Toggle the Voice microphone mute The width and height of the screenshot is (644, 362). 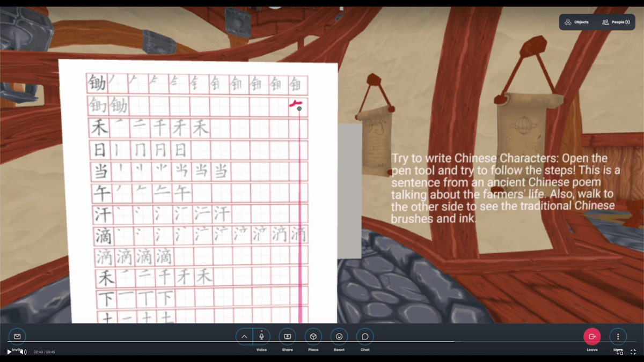[x=261, y=336]
